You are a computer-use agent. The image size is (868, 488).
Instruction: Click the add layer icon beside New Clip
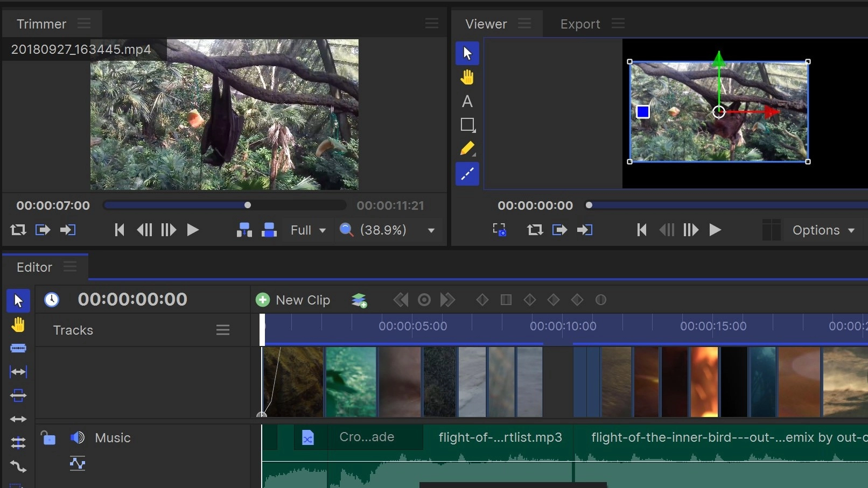[359, 300]
